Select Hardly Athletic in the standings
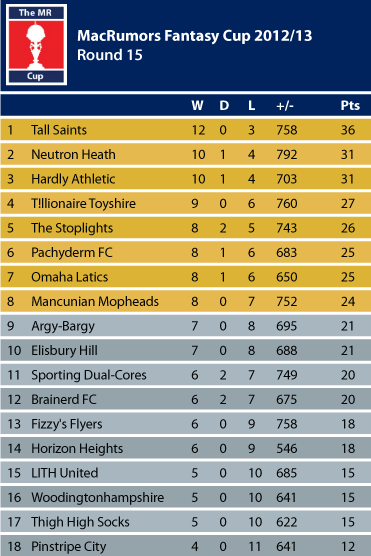This screenshot has width=371, height=556. click(73, 179)
